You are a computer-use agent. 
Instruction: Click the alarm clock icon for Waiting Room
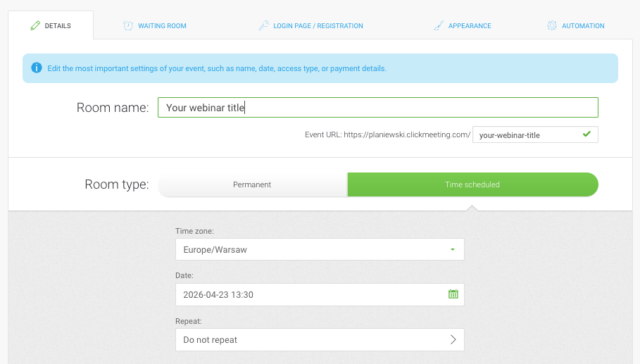click(x=128, y=26)
